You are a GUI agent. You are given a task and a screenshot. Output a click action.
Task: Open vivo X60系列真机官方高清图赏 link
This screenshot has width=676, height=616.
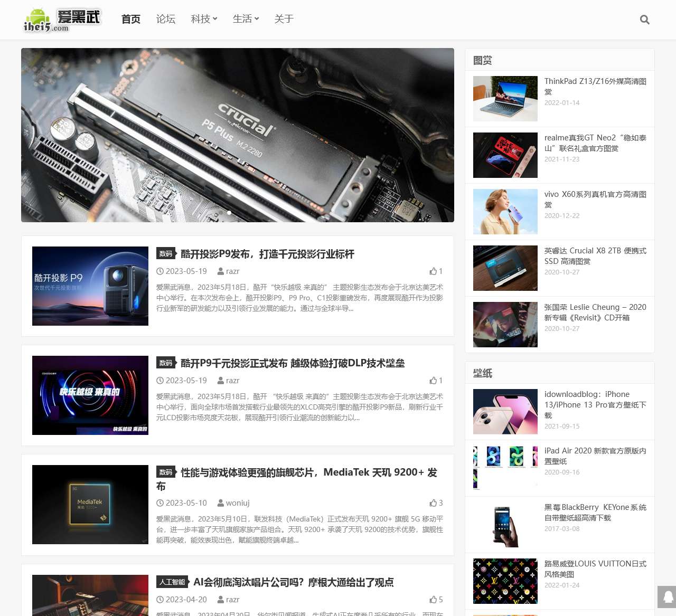[595, 200]
